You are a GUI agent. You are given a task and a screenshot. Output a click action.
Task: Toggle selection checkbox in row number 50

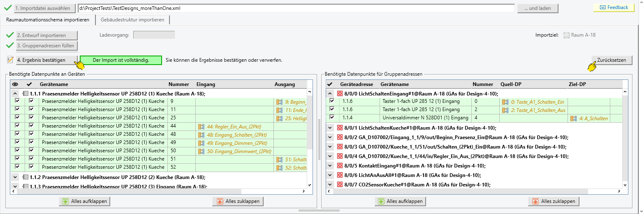pos(31,150)
